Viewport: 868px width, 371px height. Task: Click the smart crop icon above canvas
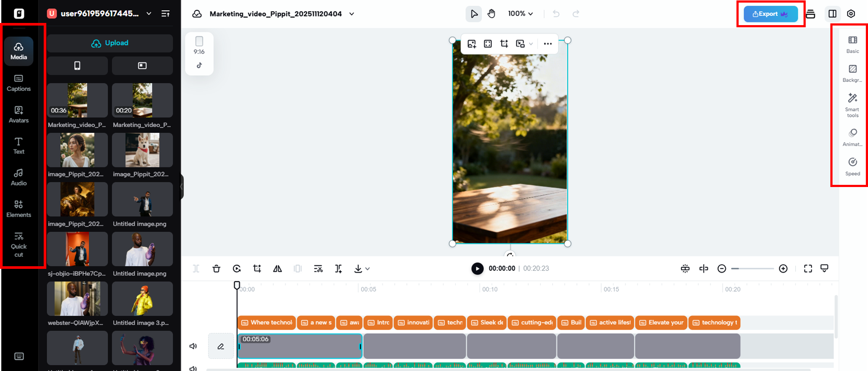504,44
